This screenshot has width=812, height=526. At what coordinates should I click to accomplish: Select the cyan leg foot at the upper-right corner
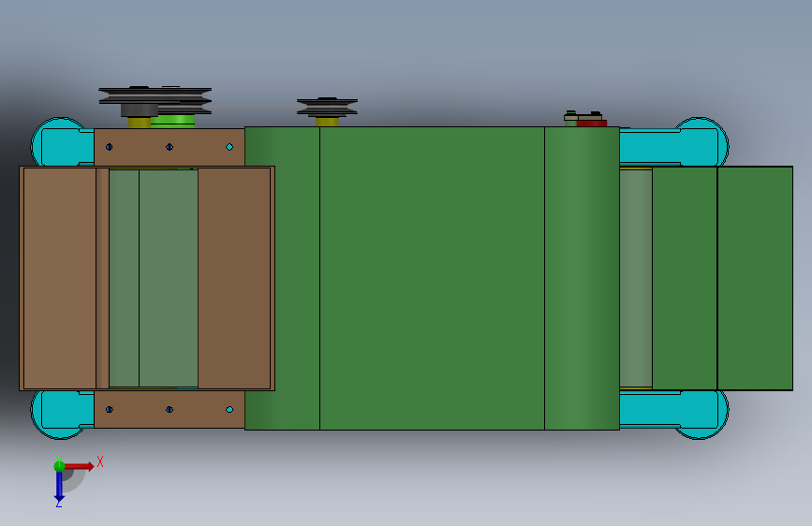697,145
